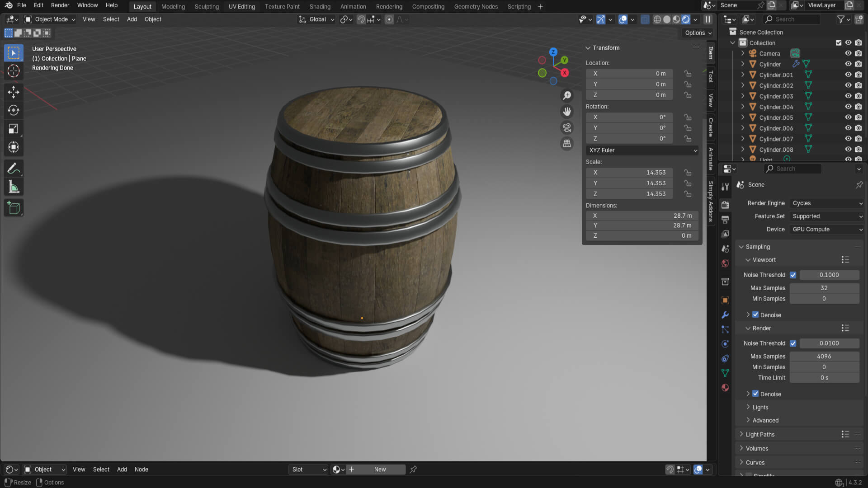Switch to orthographic grid view icon
This screenshot has height=488, width=868.
(567, 144)
